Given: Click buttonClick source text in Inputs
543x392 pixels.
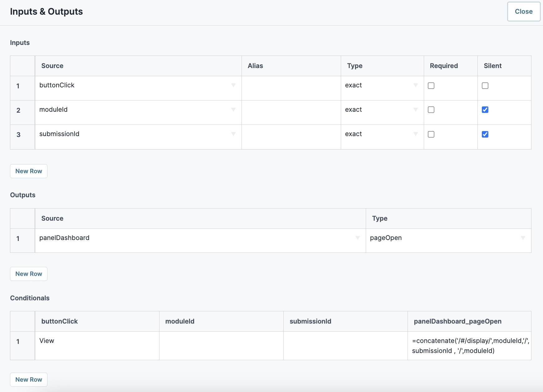Looking at the screenshot, I should [57, 85].
